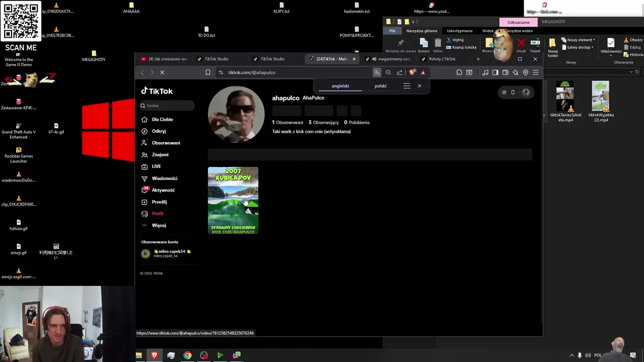Open Brave Wallet icon

[x=505, y=72]
